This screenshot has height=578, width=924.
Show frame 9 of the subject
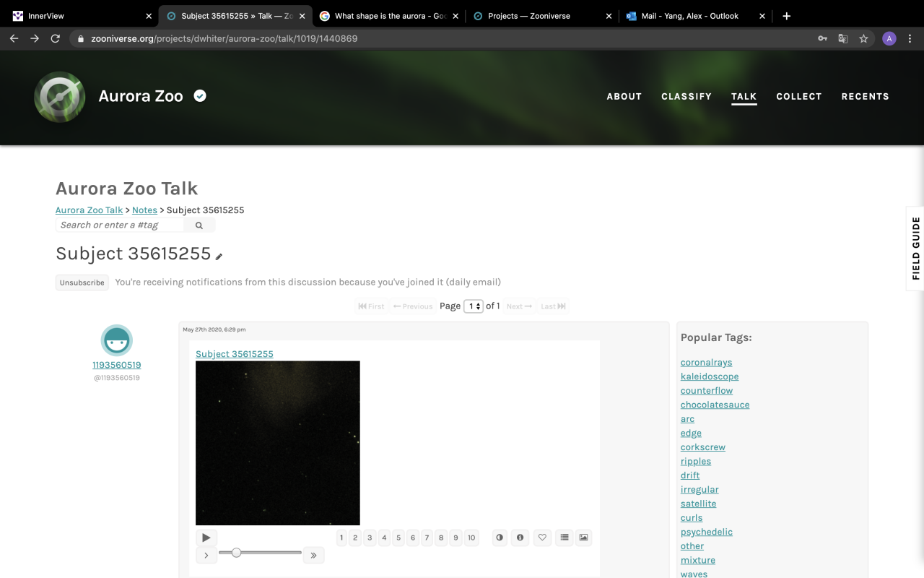pyautogui.click(x=456, y=538)
